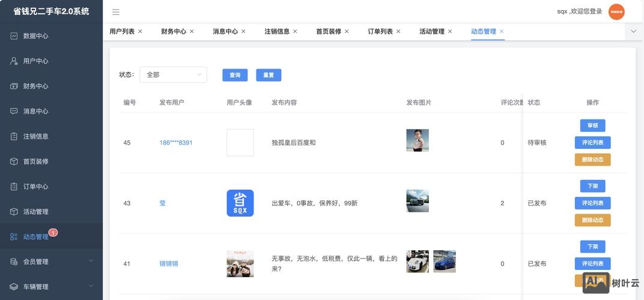Close the 首页装修 tab
This screenshot has width=644, height=300.
coord(347,32)
